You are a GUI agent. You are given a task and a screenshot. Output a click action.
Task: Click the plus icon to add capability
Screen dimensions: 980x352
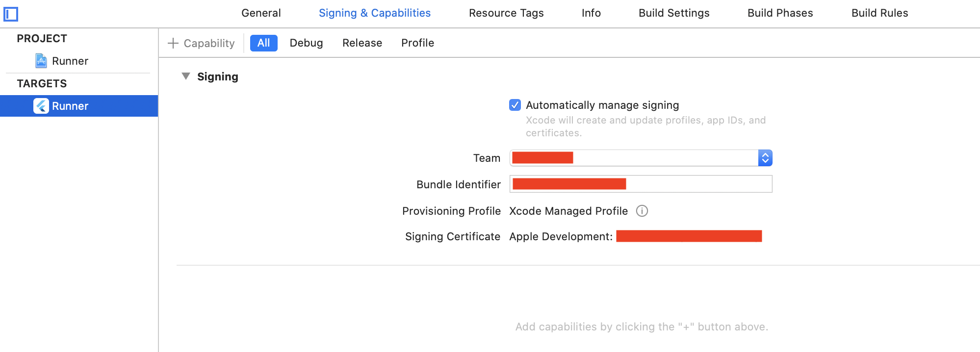click(173, 43)
